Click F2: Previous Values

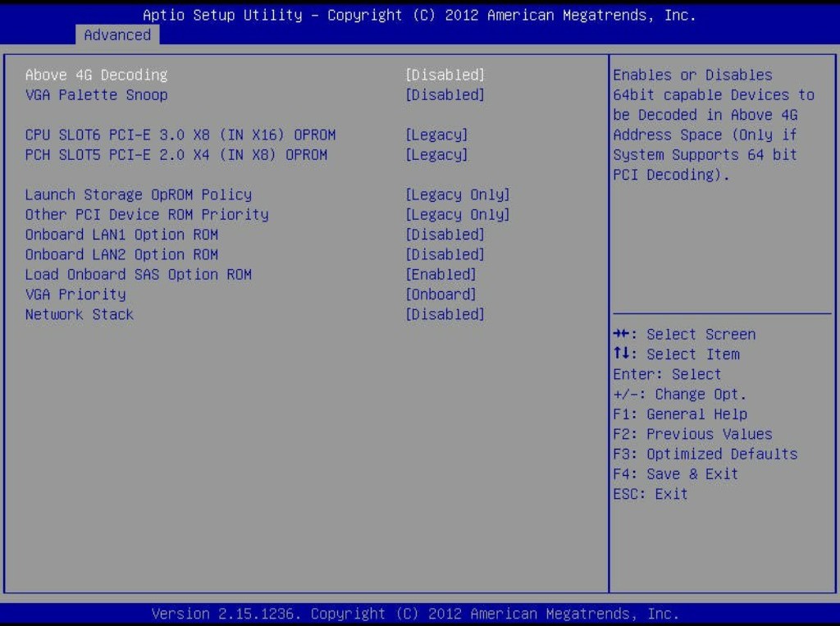(692, 434)
